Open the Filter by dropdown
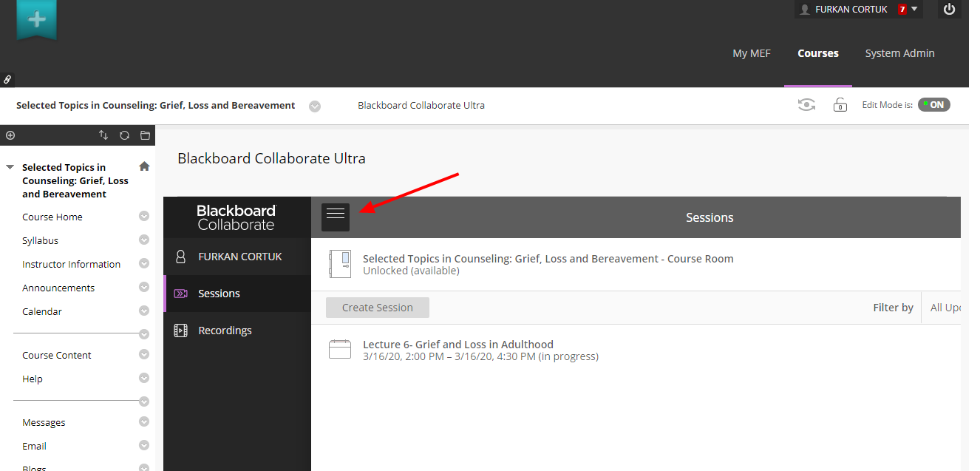This screenshot has width=980, height=471. point(941,308)
